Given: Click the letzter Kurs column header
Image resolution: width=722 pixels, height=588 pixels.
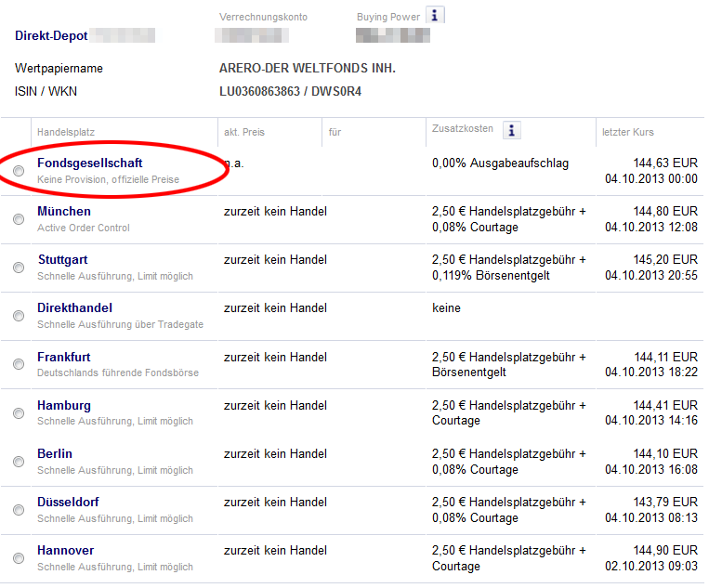Looking at the screenshot, I should coord(628,132).
